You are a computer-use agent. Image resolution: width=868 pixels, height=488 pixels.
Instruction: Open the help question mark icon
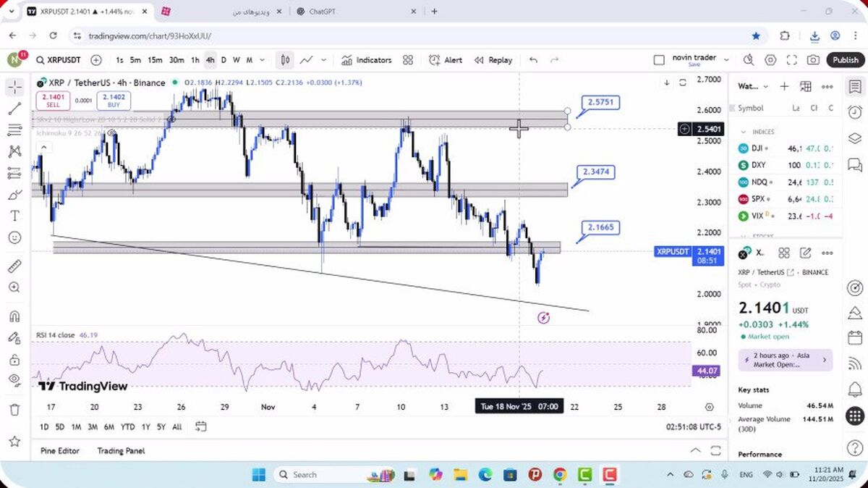coord(855,448)
